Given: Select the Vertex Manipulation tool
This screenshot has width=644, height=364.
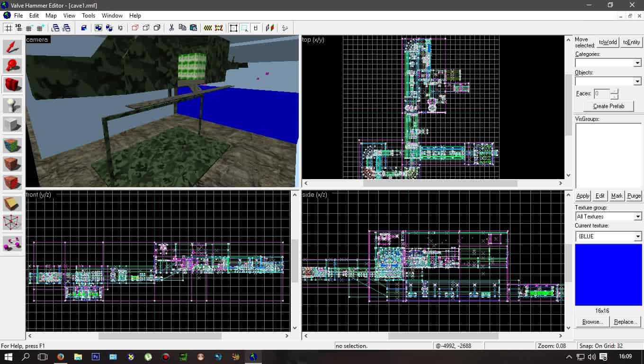Looking at the screenshot, I should click(12, 222).
